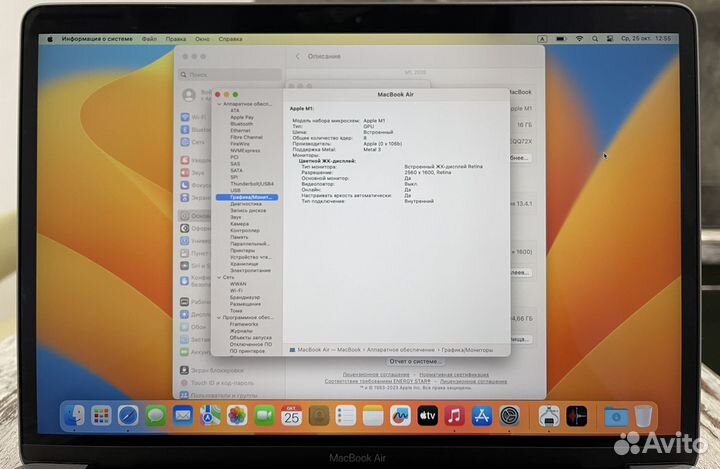The height and width of the screenshot is (469, 720).
Task: Open the Окно menu
Action: 202,39
